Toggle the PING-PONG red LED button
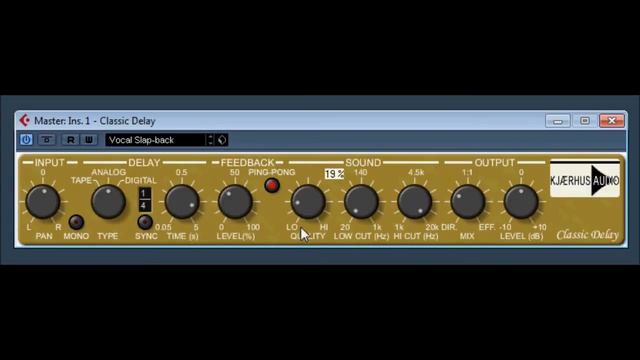 [x=272, y=185]
